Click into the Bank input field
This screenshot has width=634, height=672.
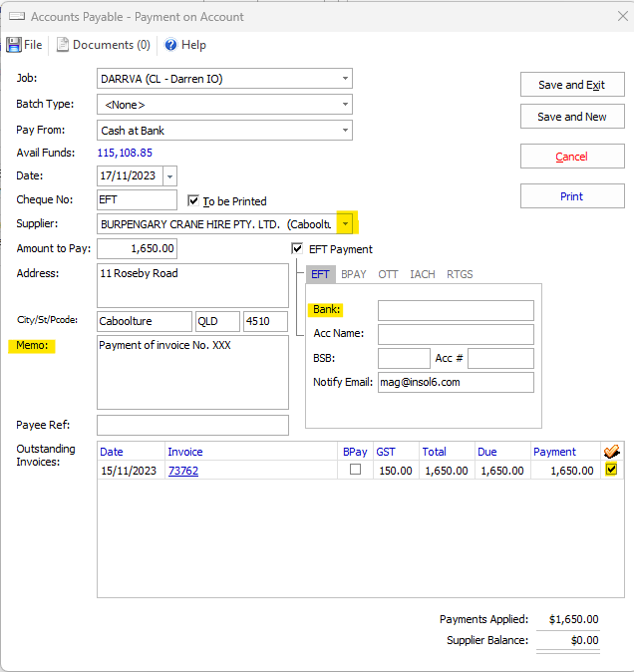(456, 311)
